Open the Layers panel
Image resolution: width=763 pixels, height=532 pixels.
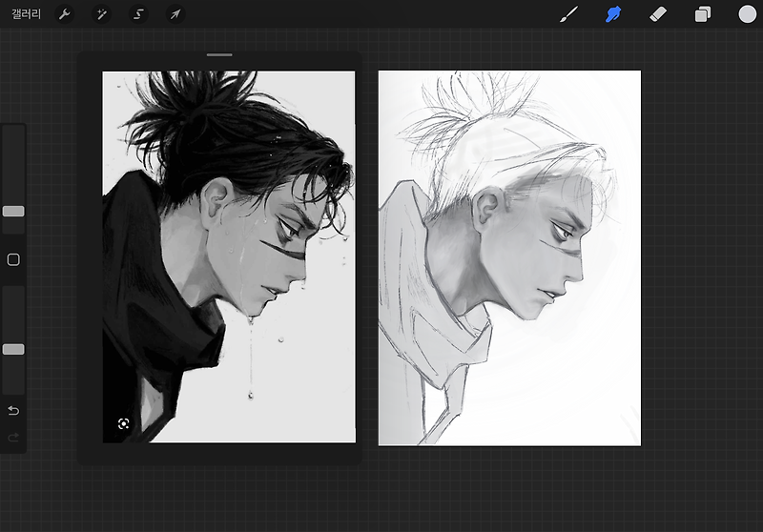[x=702, y=14]
